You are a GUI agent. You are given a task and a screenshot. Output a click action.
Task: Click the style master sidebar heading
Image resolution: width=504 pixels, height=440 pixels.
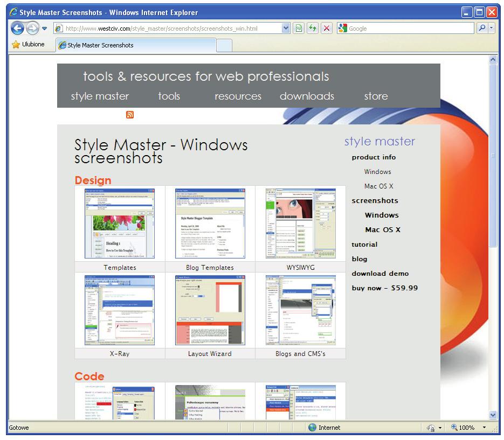coord(379,141)
